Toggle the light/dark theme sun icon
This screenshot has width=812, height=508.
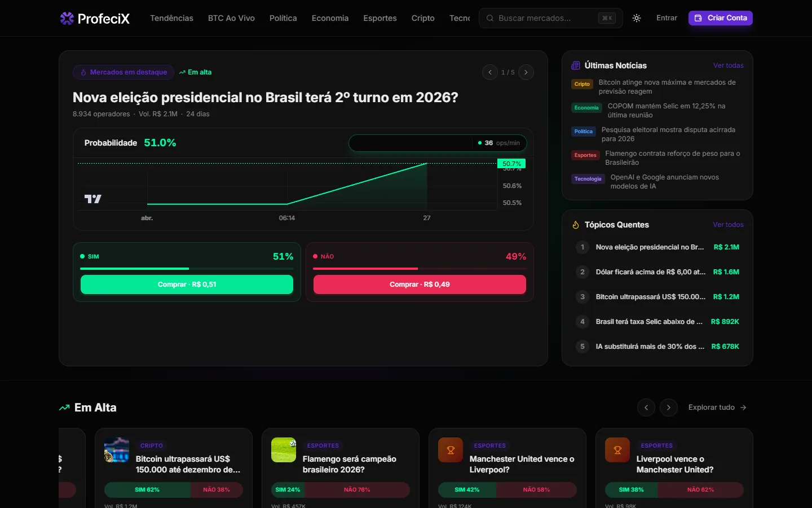point(637,18)
